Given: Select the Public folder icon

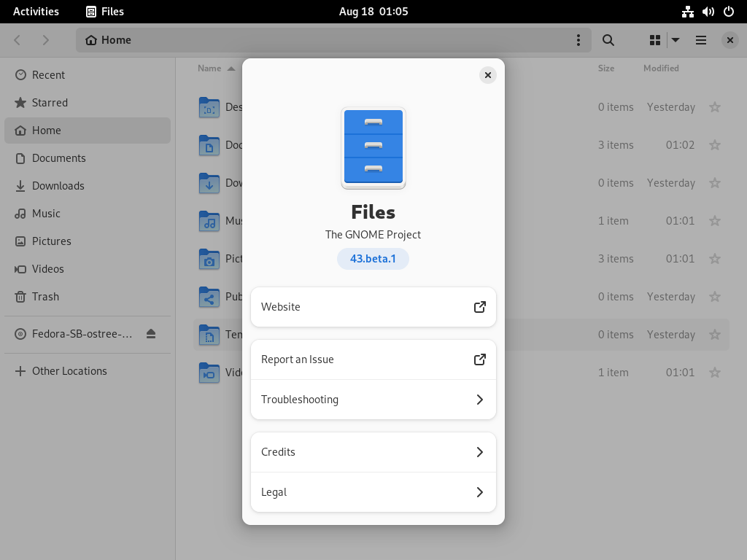Looking at the screenshot, I should pos(209,297).
